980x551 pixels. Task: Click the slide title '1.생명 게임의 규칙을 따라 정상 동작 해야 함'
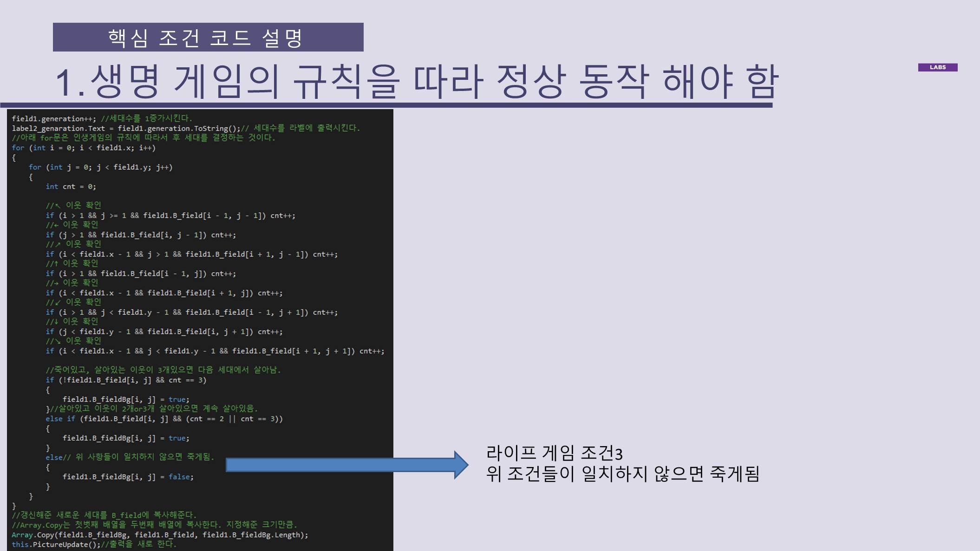tap(416, 82)
